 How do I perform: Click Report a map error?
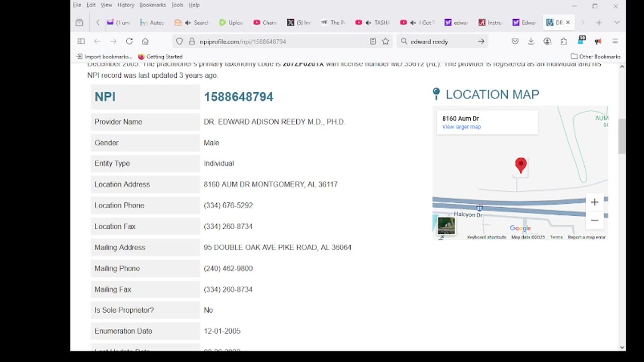pos(587,237)
